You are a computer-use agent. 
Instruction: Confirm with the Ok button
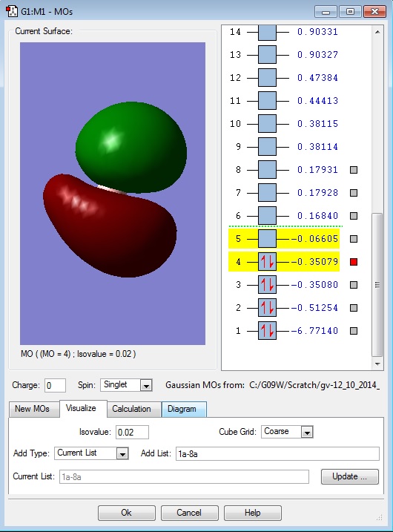[x=127, y=513]
